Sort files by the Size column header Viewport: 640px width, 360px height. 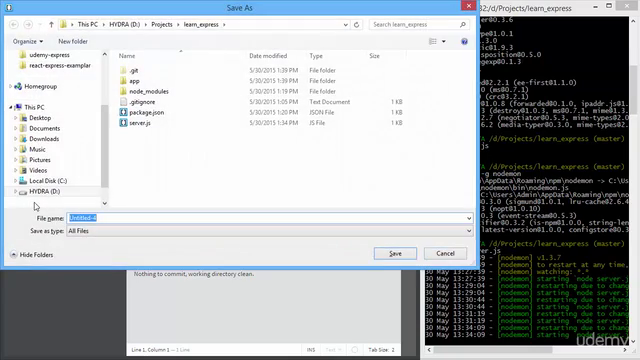pyautogui.click(x=374, y=56)
